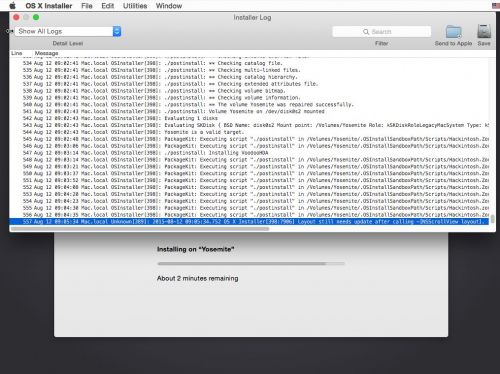Open the Utilities menu
Image resolution: width=500 pixels, height=374 pixels.
(x=135, y=6)
